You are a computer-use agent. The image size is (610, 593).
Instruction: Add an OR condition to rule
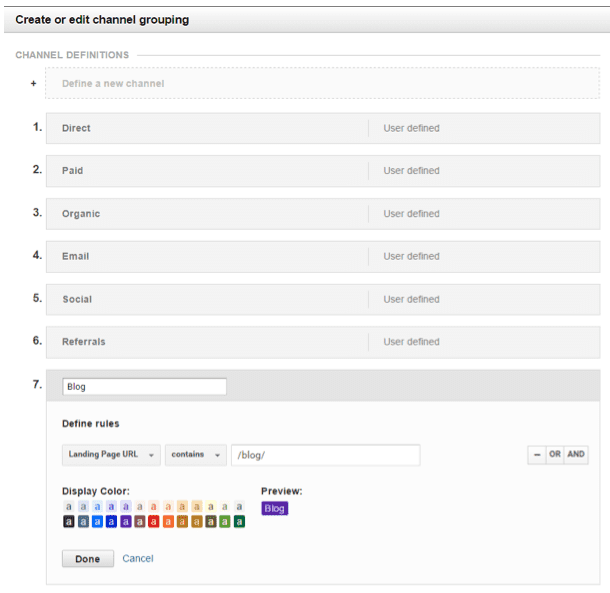pos(555,455)
